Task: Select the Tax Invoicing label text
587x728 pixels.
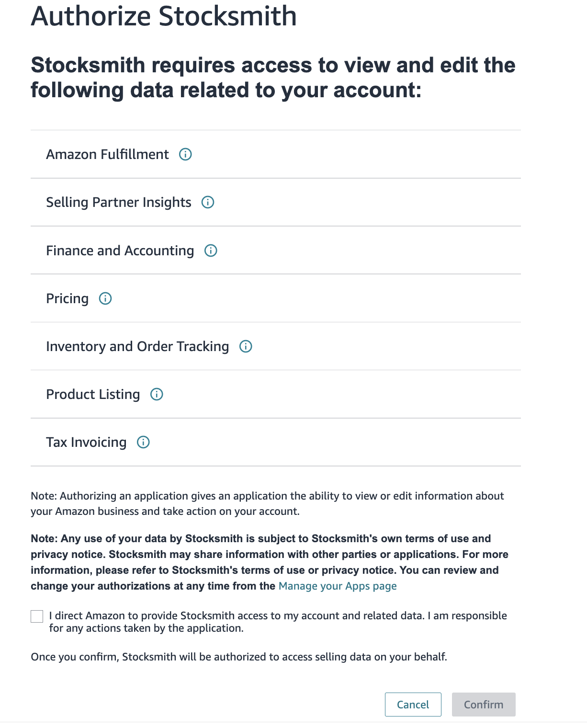Action: click(x=86, y=443)
